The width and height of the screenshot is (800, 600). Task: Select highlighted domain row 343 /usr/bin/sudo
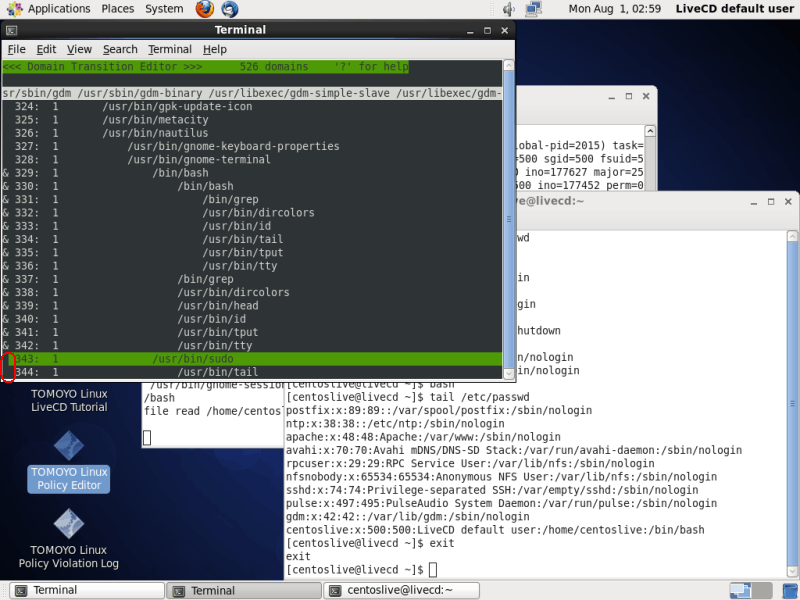click(x=252, y=359)
